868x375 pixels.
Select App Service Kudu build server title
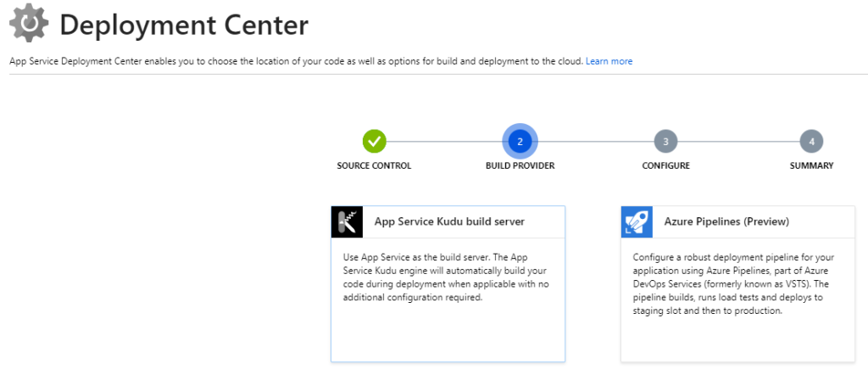449,221
